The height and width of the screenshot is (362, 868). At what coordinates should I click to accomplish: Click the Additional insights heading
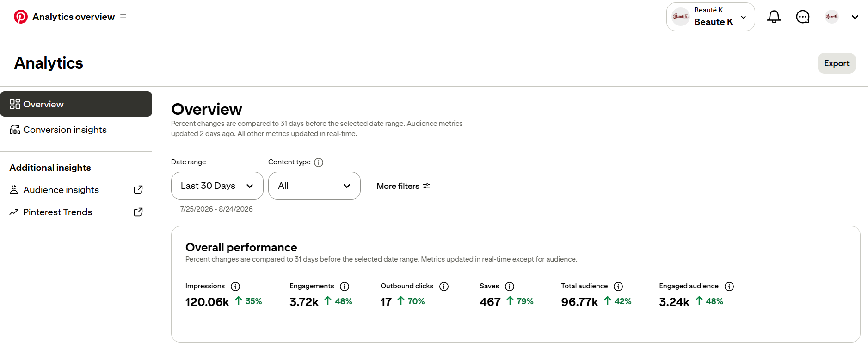(x=50, y=168)
